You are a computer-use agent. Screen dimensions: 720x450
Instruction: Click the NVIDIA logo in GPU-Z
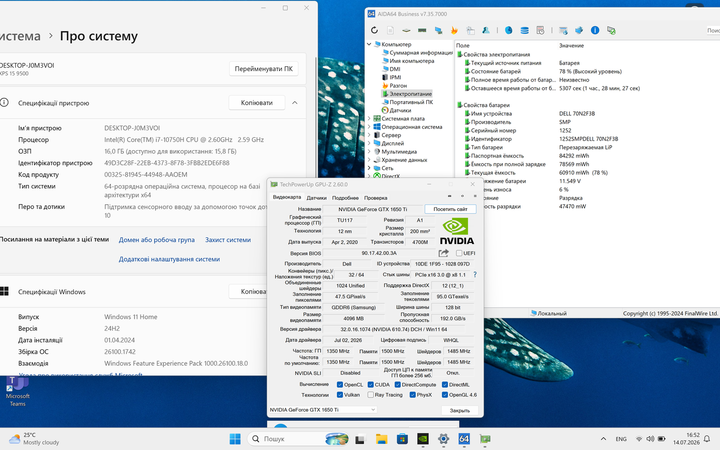tap(456, 231)
